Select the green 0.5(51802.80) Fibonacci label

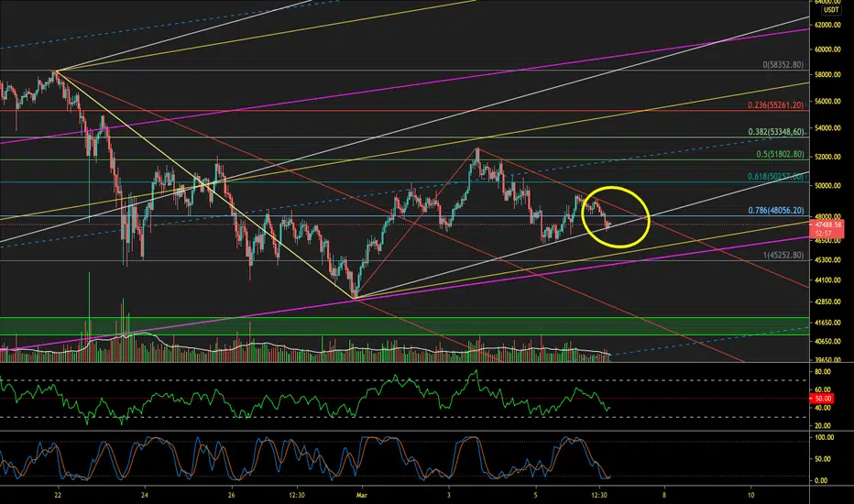780,154
